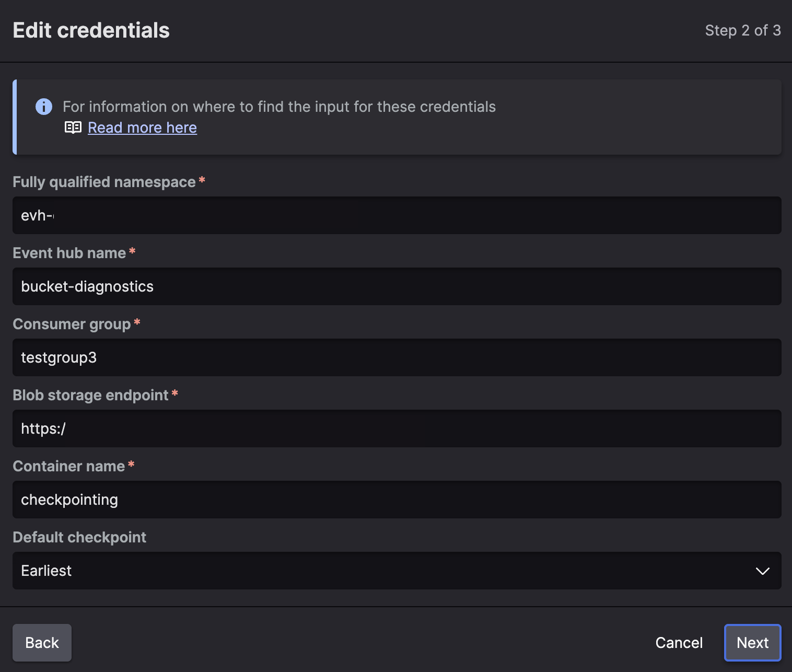
Task: Select the Earliest checkpoint value field
Action: [209, 571]
